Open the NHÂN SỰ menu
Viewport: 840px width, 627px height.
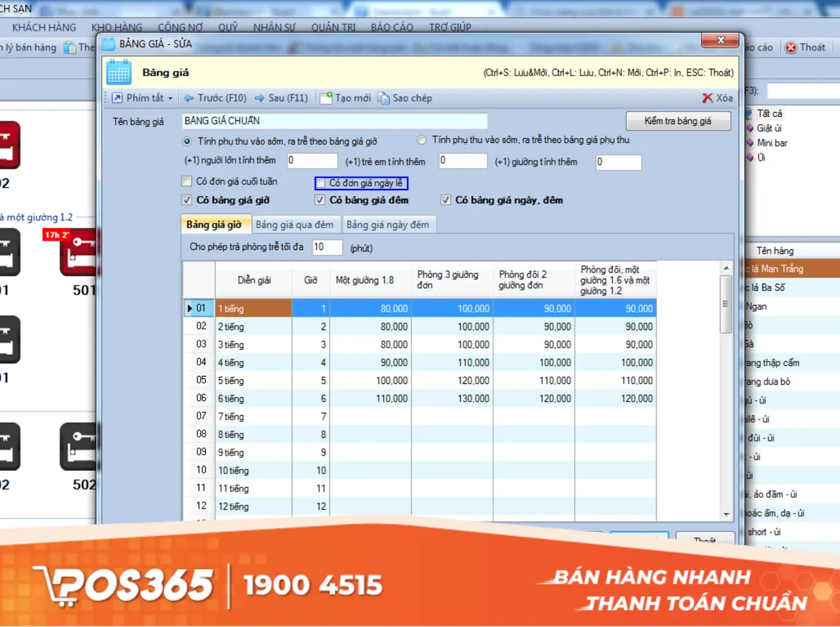(x=274, y=27)
